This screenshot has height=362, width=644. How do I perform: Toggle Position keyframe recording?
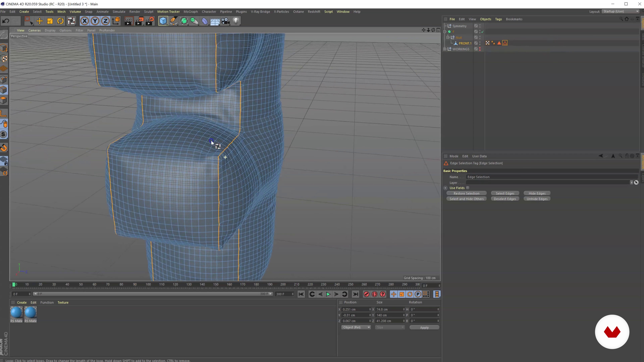(x=393, y=294)
